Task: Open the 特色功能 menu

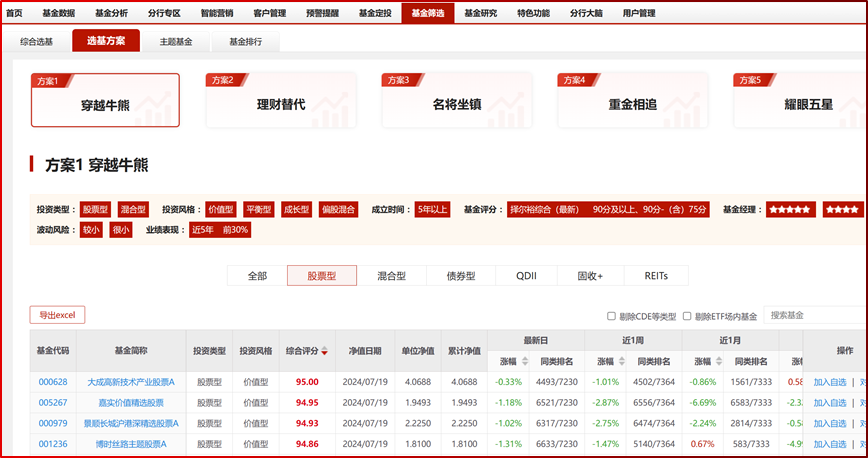Action: [534, 13]
